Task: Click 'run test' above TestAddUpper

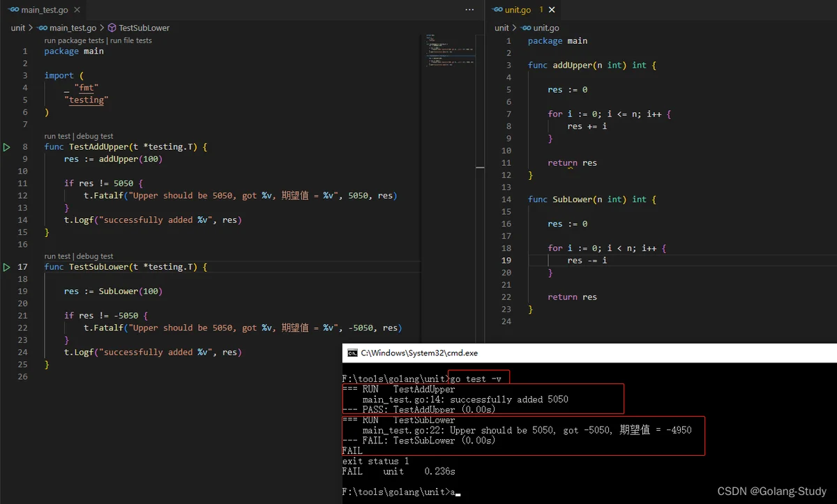Action: 57,136
